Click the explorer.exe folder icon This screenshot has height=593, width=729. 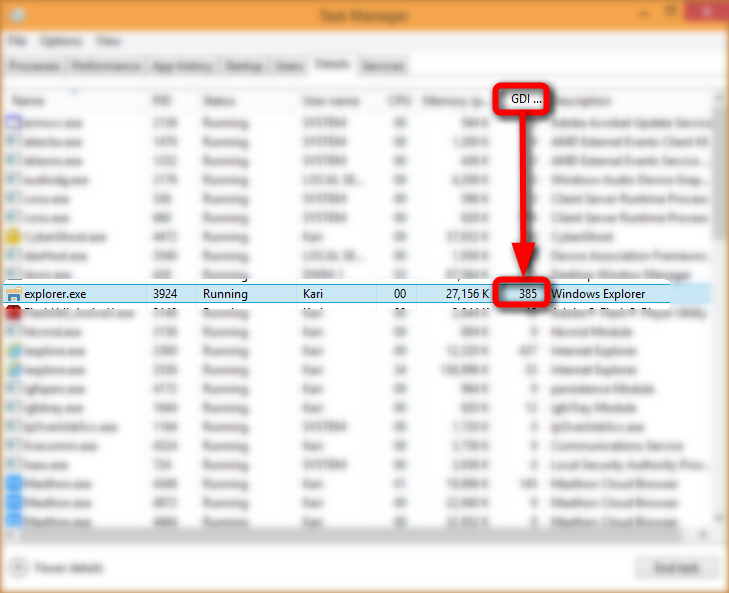click(x=14, y=294)
